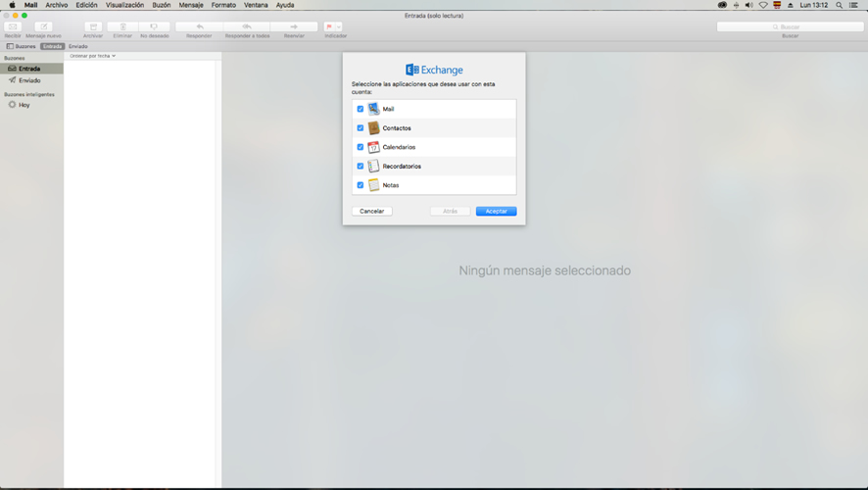The width and height of the screenshot is (868, 490).
Task: Click the No deseado thumbs-down icon
Action: [x=154, y=26]
